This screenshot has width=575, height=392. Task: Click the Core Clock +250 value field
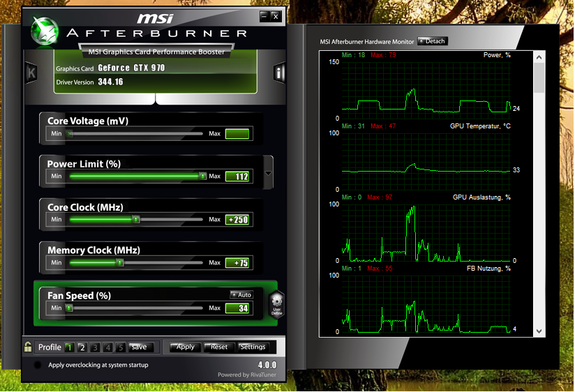(x=237, y=220)
